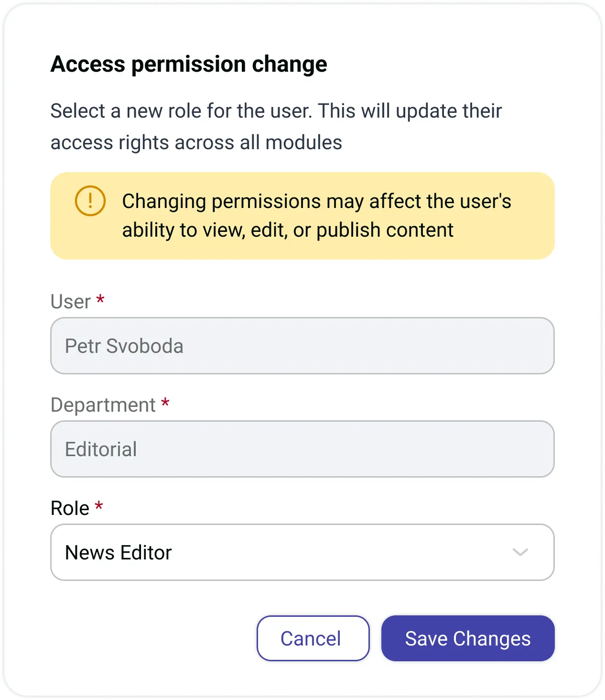Click the Role field label

coord(70,508)
